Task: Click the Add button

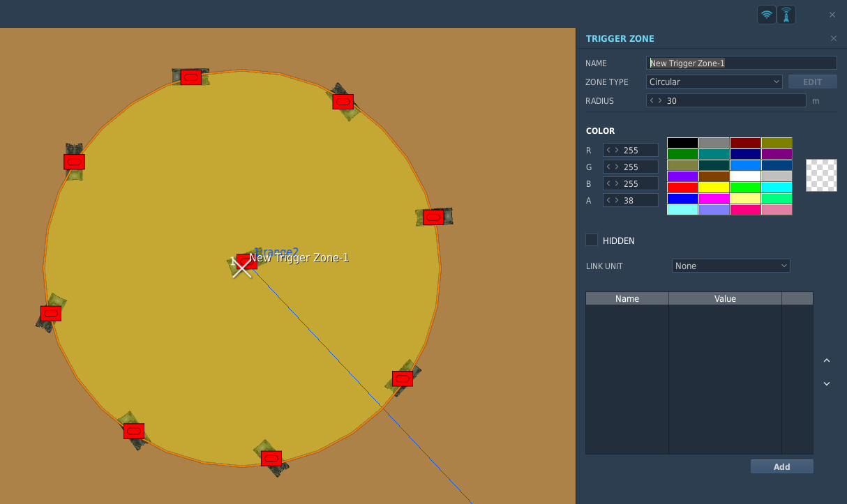Action: (x=782, y=466)
